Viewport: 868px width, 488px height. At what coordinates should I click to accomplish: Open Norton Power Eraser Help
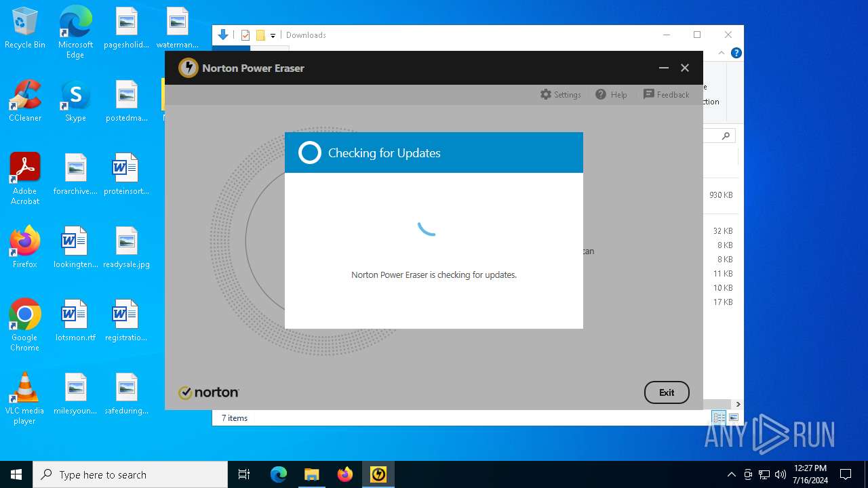[x=611, y=95]
